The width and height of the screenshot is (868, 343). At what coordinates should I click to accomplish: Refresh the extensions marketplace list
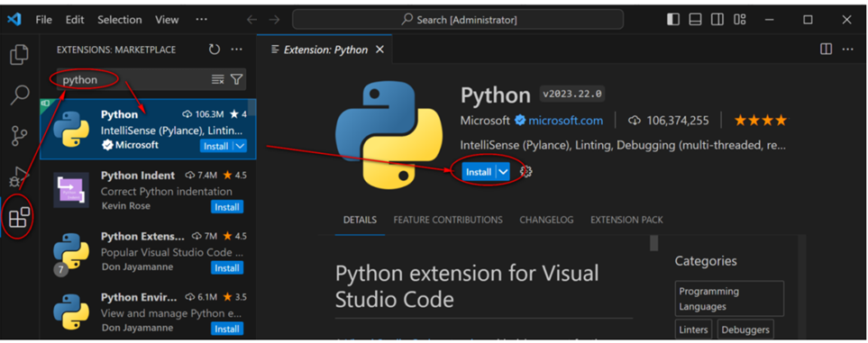[x=215, y=50]
